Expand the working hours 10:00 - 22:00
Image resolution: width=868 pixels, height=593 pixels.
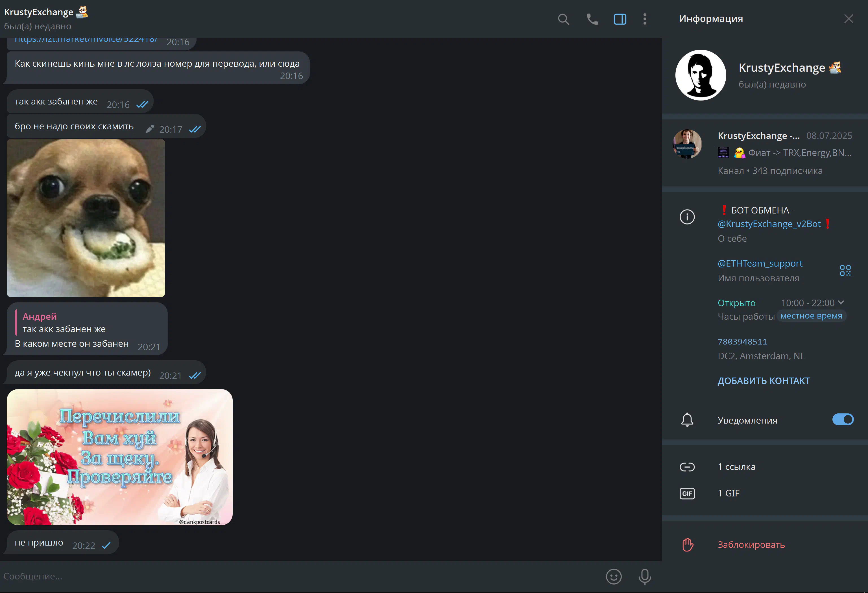[x=840, y=302]
